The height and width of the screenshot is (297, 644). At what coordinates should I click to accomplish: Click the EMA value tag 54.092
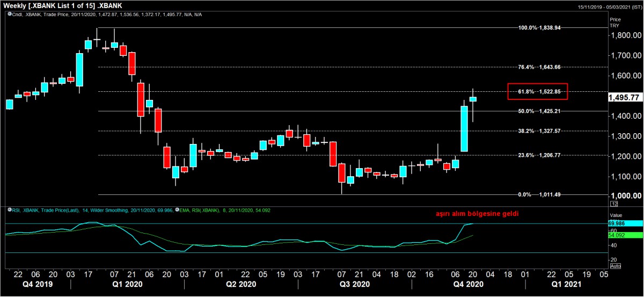tap(626, 235)
